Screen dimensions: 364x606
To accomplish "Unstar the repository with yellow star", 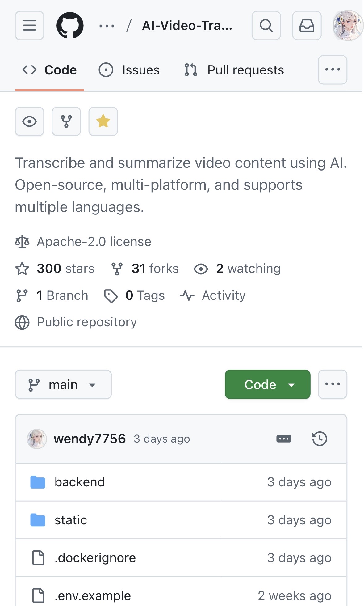I will pos(103,121).
